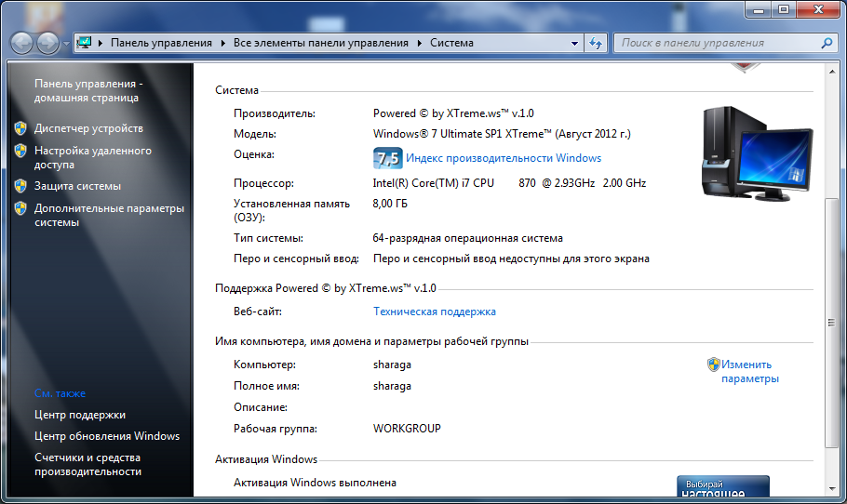847x504 pixels.
Task: Open Панель управления - домашняя страница link
Action: click(x=88, y=90)
